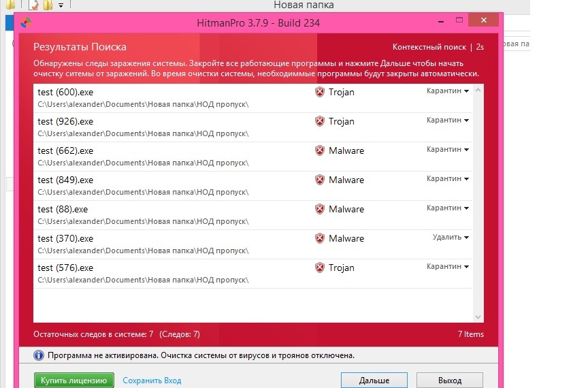Click results list scrollbar up arrow

click(478, 90)
